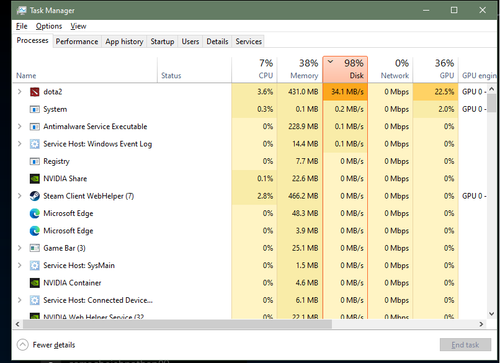Click the first Microsoft Edge icon (48.3 MB)
Viewport: 500px width, 363px height.
(35, 213)
